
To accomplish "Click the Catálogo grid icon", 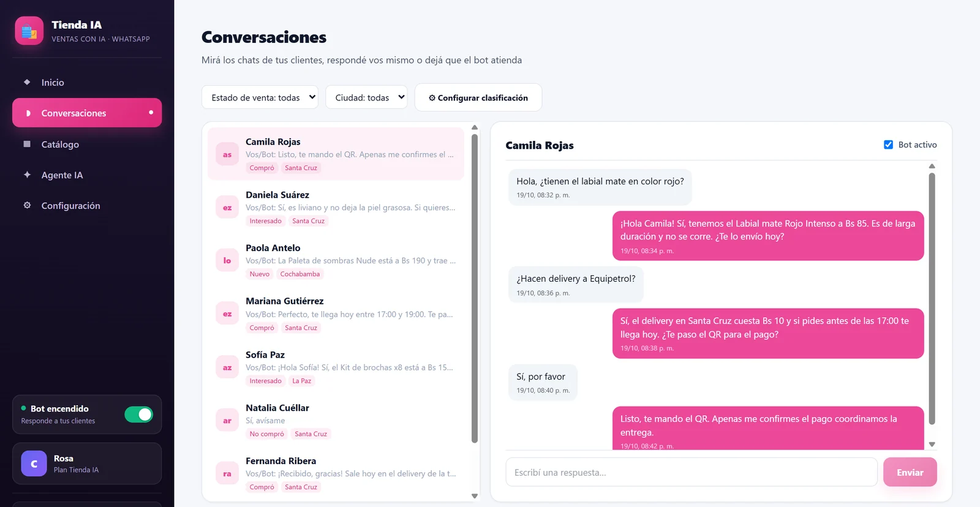I will pos(27,144).
